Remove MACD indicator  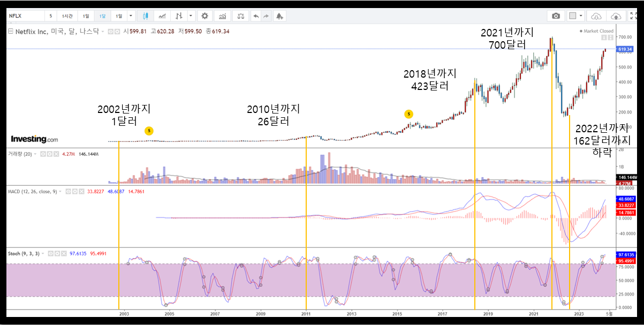click(81, 191)
